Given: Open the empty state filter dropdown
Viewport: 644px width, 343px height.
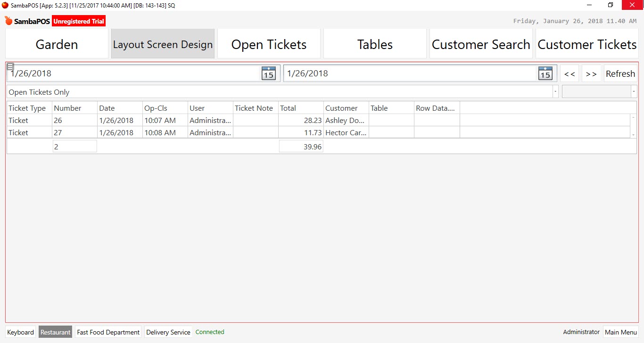Looking at the screenshot, I should pos(634,91).
